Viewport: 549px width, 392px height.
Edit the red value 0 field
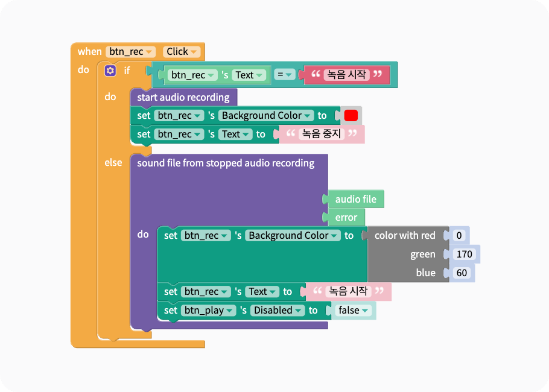tap(459, 236)
